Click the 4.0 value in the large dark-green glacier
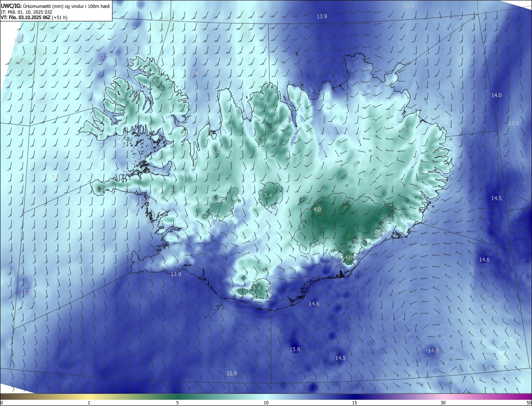The height and width of the screenshot is (406, 532). click(317, 210)
